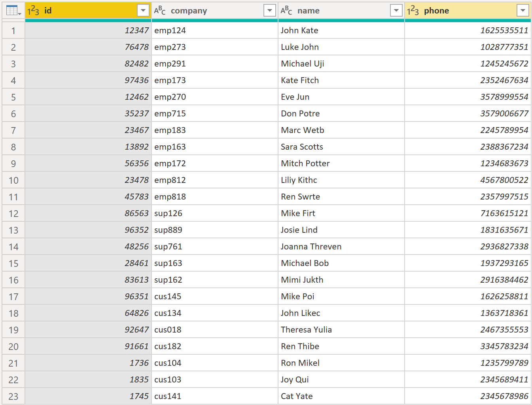Open the filter dropdown on the company column
This screenshot has width=532, height=405.
click(270, 10)
